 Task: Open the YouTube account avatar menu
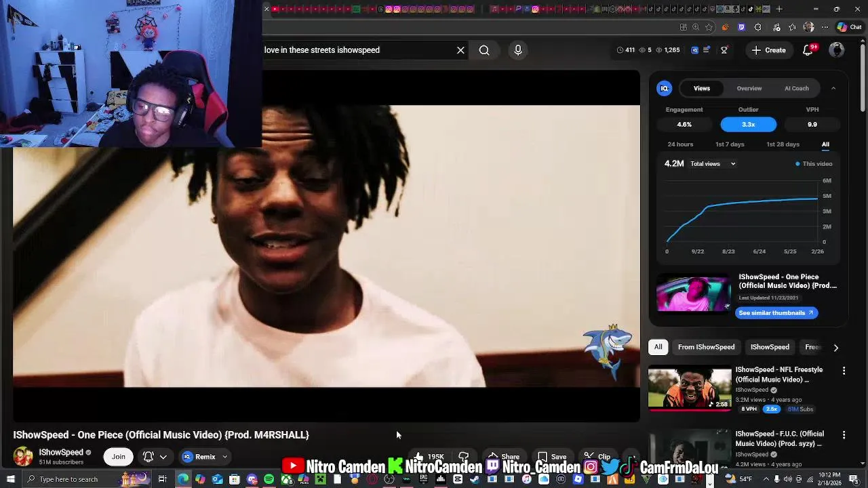coord(837,50)
